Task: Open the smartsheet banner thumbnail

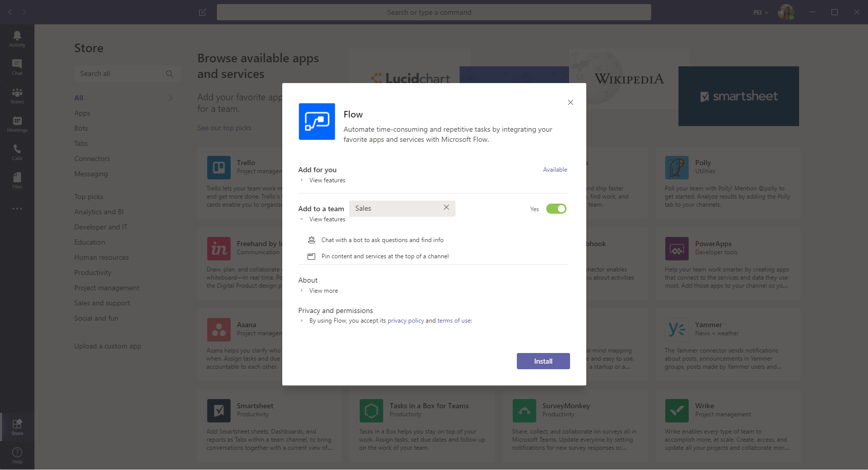Action: pyautogui.click(x=739, y=96)
